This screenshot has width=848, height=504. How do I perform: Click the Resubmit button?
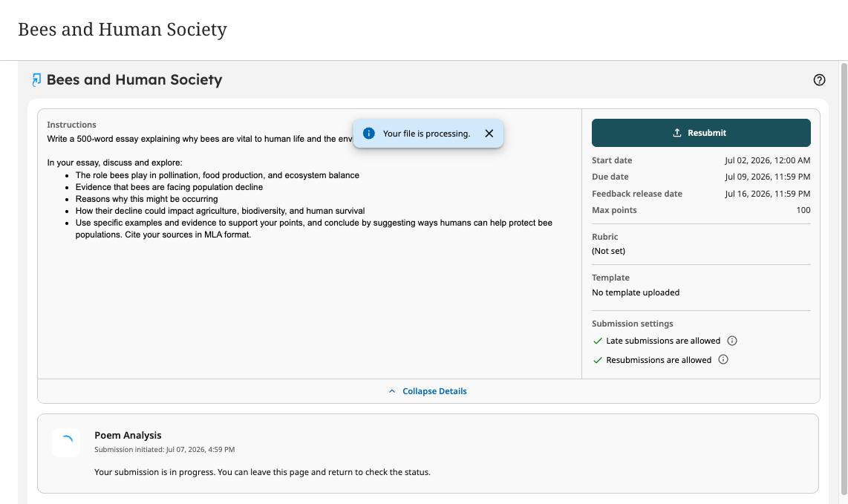point(701,133)
